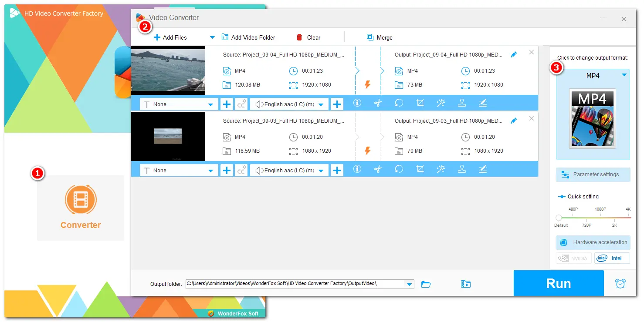Remove Project_09-03 from the list
Viewport: 644px width, 322px height.
coord(531,118)
